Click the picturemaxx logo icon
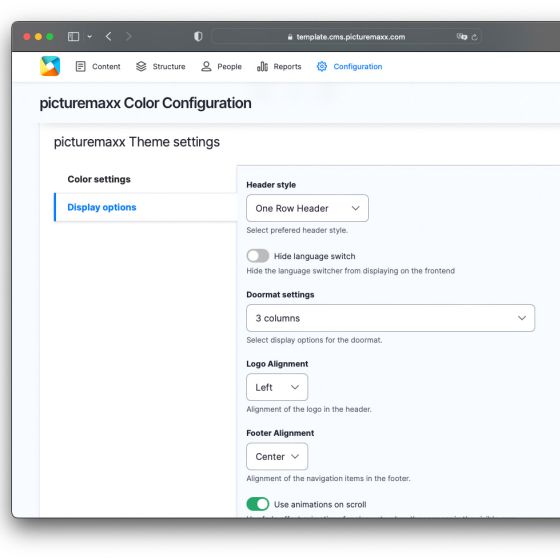Viewport: 560px width, 560px height. 50,66
